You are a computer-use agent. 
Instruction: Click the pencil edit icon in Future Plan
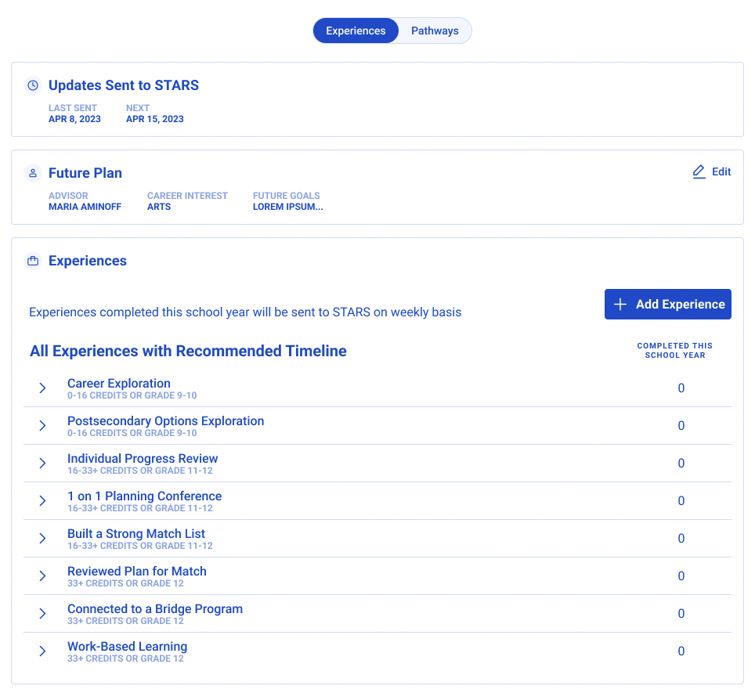point(699,172)
